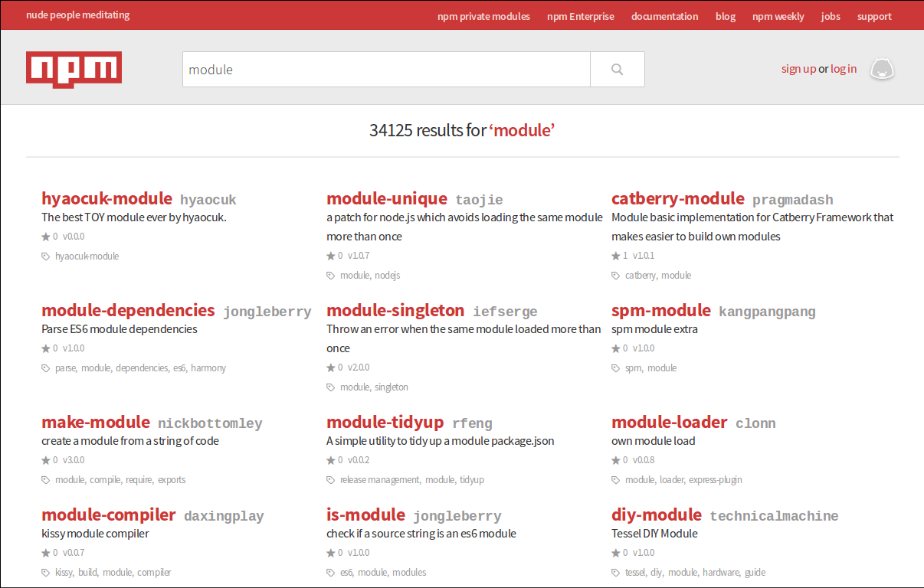Open npm Enterprise menu item

[x=581, y=16]
